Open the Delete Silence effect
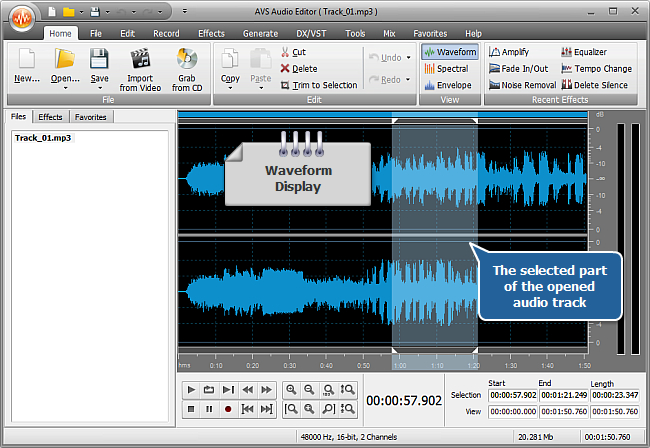The height and width of the screenshot is (448, 650). tap(594, 85)
